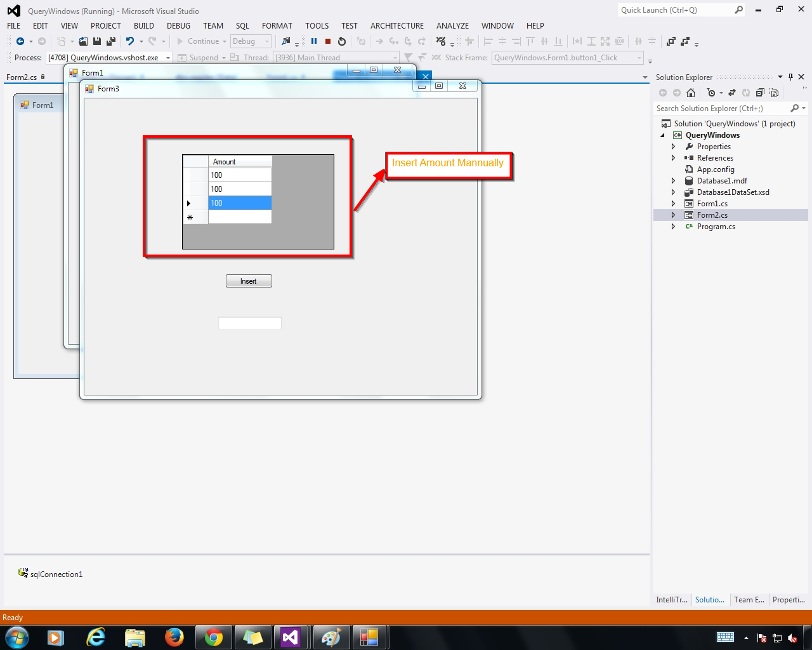The width and height of the screenshot is (812, 650).
Task: Click the Restart debugging icon
Action: (x=342, y=41)
